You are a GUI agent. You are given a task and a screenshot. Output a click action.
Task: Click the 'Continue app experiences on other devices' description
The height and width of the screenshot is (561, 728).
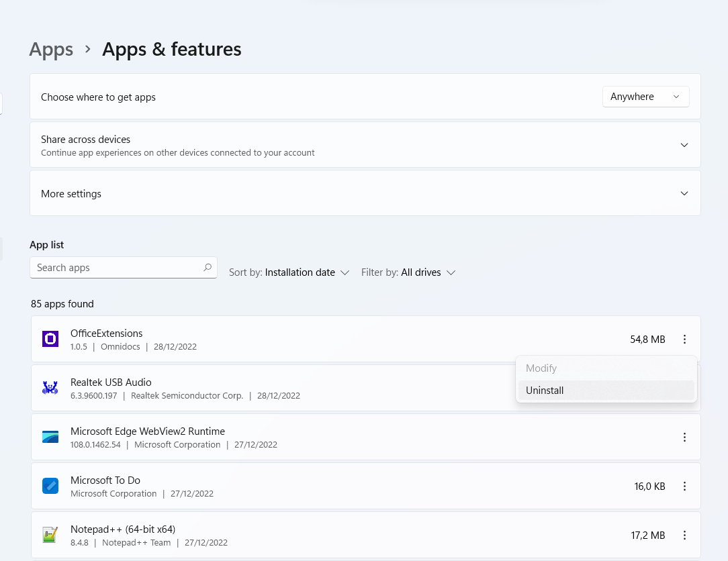178,152
